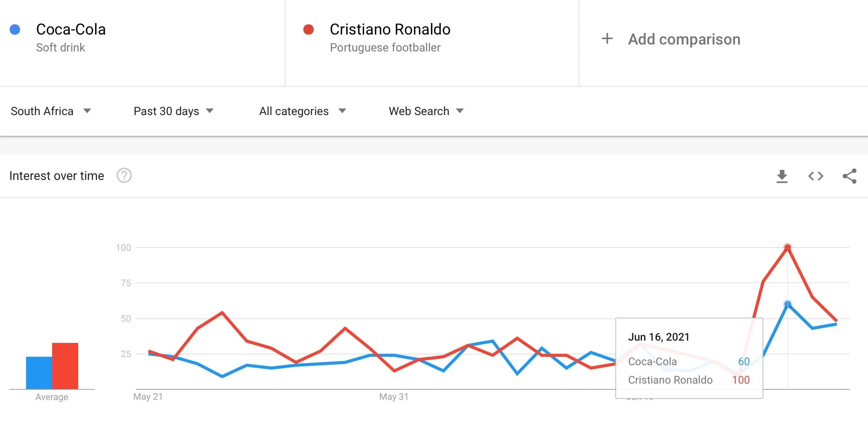Click the Add comparison button
The image size is (868, 435).
click(x=684, y=39)
